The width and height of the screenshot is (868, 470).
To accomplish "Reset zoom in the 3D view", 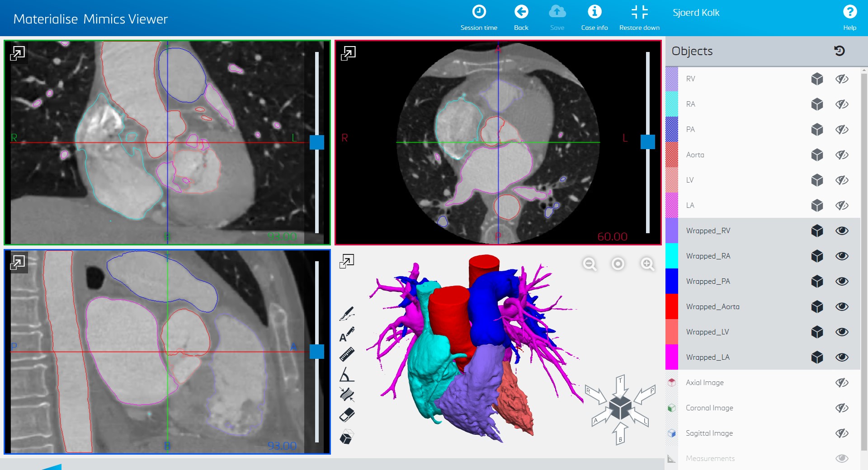I will pos(618,264).
